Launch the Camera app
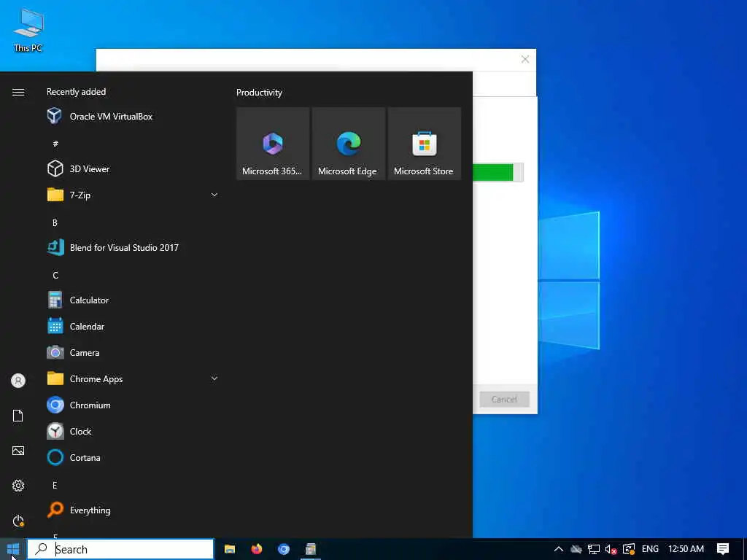Screen dimensions: 747x560 click(x=133, y=352)
